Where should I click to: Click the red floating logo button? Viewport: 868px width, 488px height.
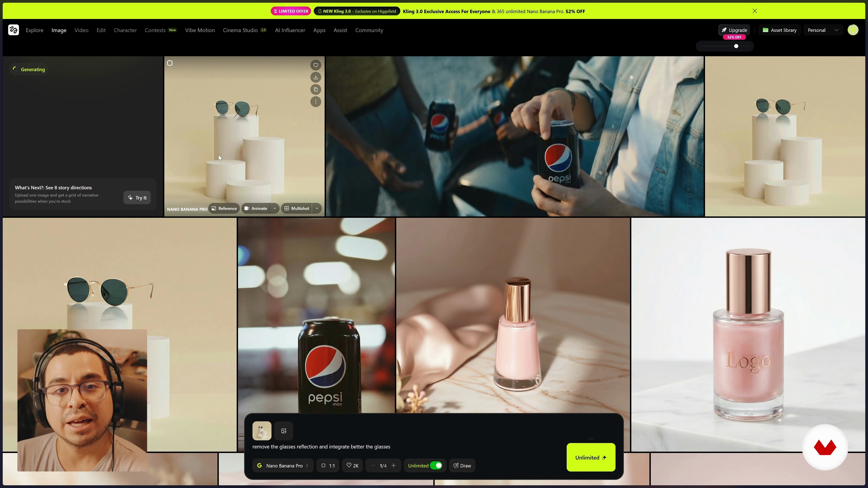tap(825, 447)
